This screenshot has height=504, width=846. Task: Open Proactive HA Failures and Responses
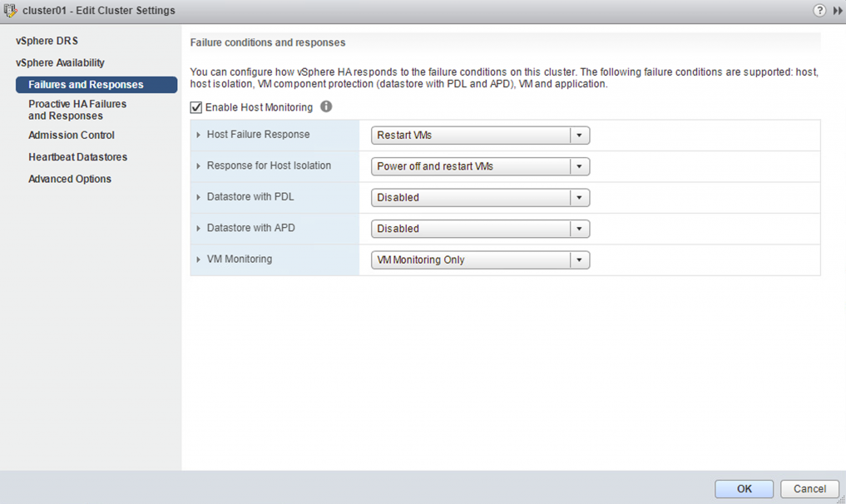[x=77, y=110]
